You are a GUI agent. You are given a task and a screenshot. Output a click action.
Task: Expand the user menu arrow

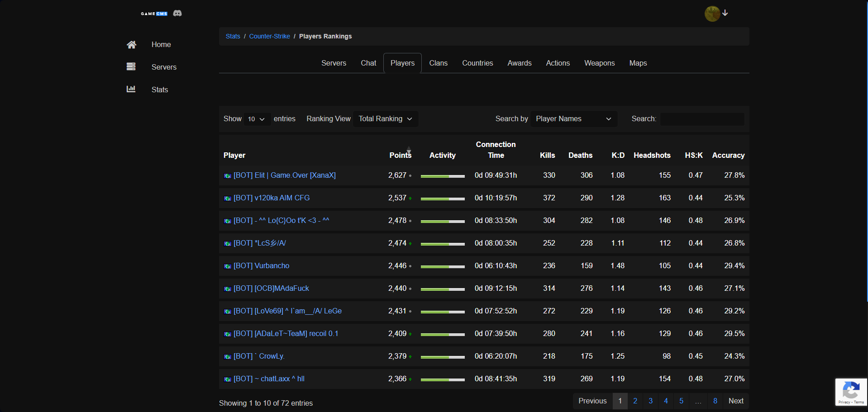[x=725, y=13]
